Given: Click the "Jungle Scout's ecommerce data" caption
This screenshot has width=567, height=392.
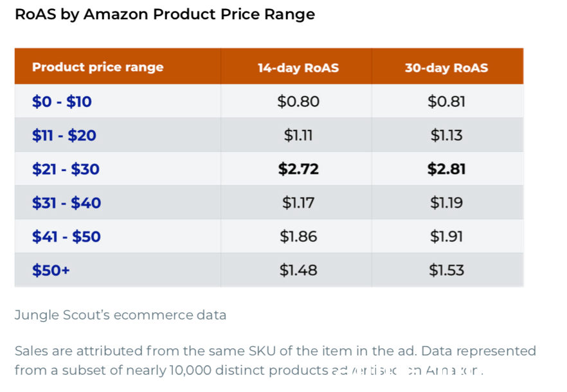Looking at the screenshot, I should (x=120, y=315).
